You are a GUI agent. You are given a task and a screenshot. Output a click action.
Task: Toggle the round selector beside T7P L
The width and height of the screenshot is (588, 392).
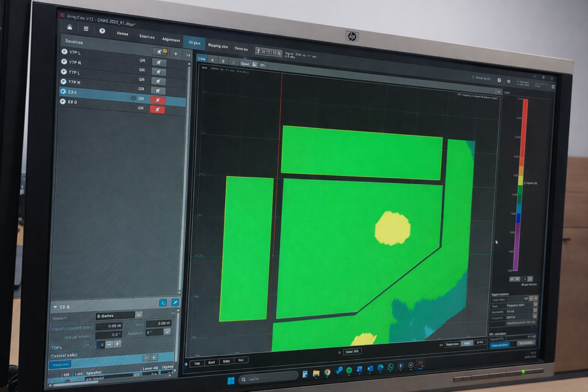[64, 72]
